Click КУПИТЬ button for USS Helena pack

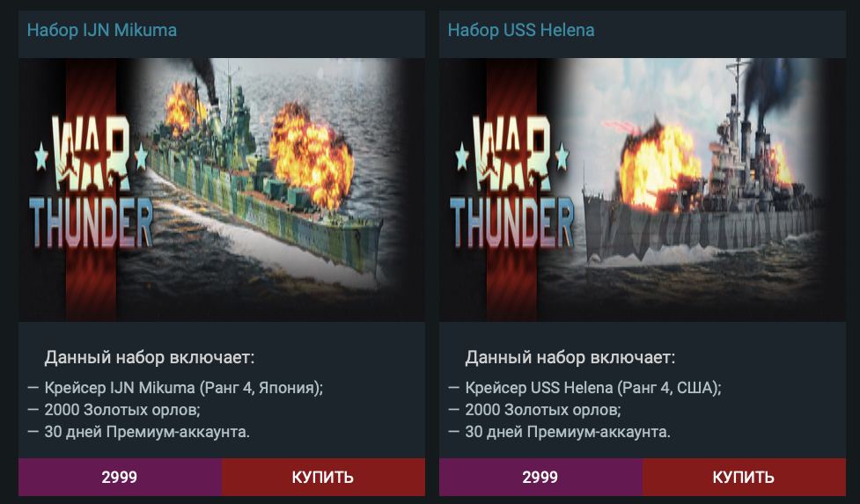pos(744,477)
